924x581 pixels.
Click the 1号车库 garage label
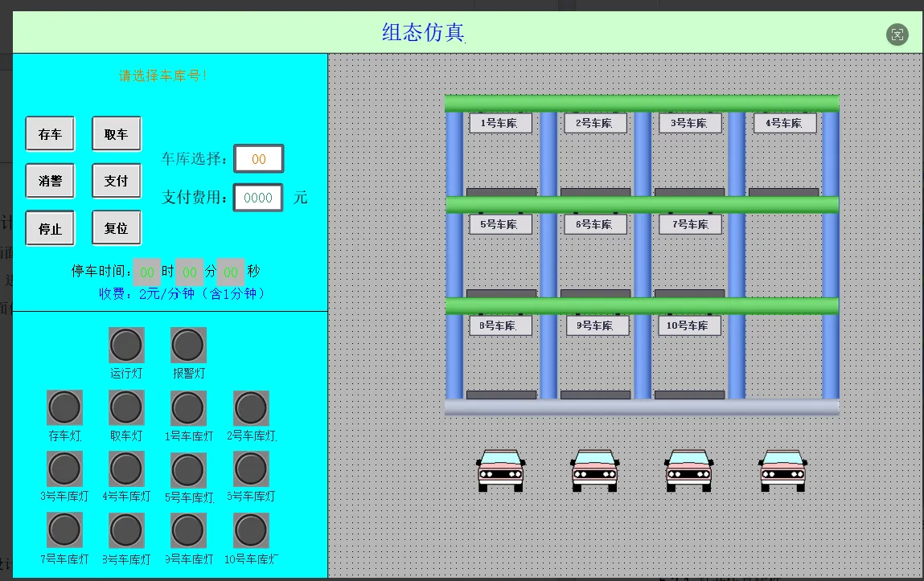(x=500, y=123)
